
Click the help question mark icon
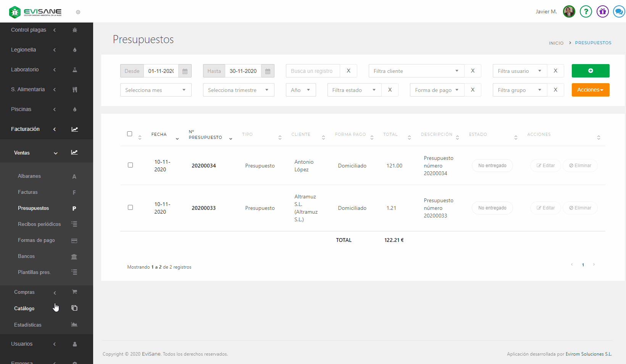pyautogui.click(x=586, y=11)
